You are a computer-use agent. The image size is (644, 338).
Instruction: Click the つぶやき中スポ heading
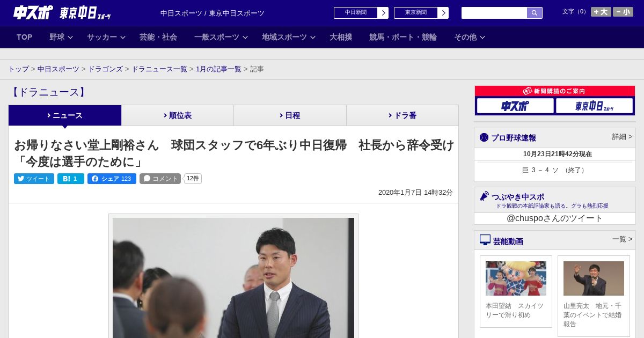click(x=517, y=197)
